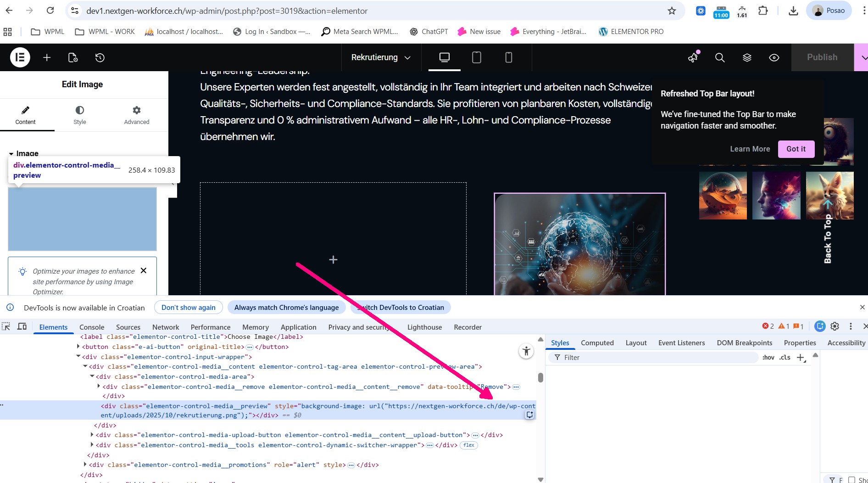Click the Filter styles input field
Viewport: 868px width, 483px height.
tap(651, 358)
